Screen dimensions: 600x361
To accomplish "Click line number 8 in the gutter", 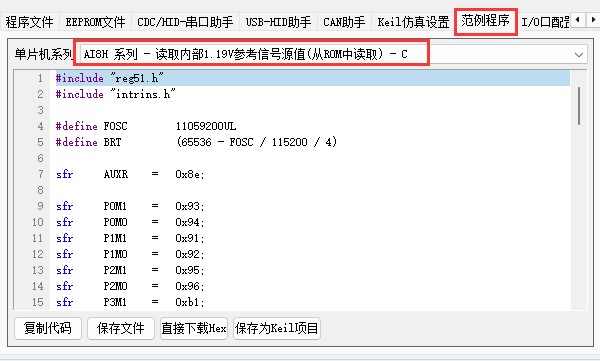I will click(40, 190).
